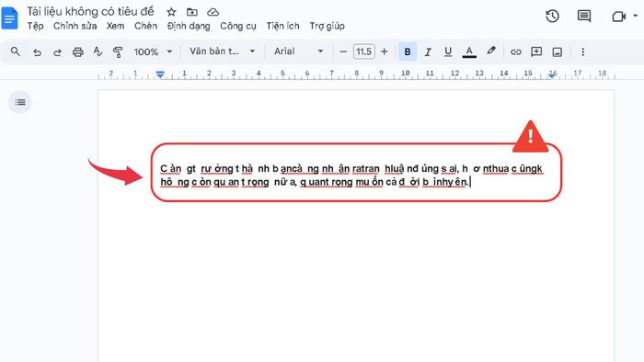Open the Định dạng menu

(189, 27)
